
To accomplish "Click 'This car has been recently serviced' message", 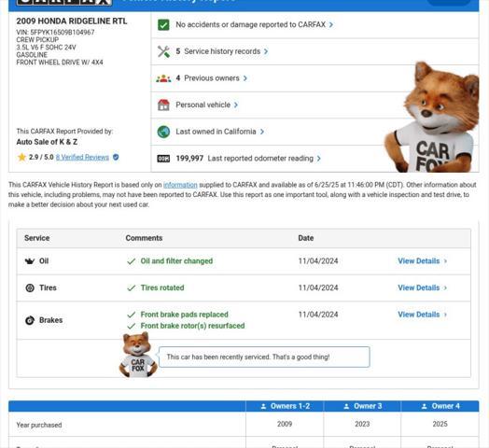I will 248,357.
